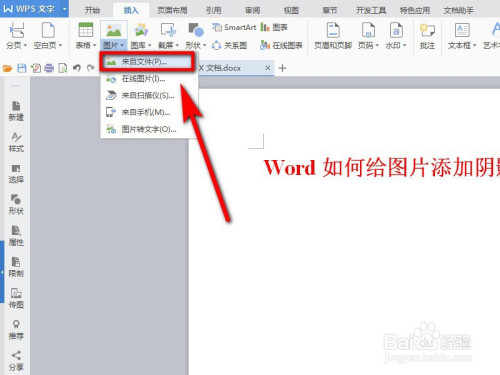Choose 来自扫描仪(S)... menu item
The image size is (500, 375).
(x=149, y=96)
